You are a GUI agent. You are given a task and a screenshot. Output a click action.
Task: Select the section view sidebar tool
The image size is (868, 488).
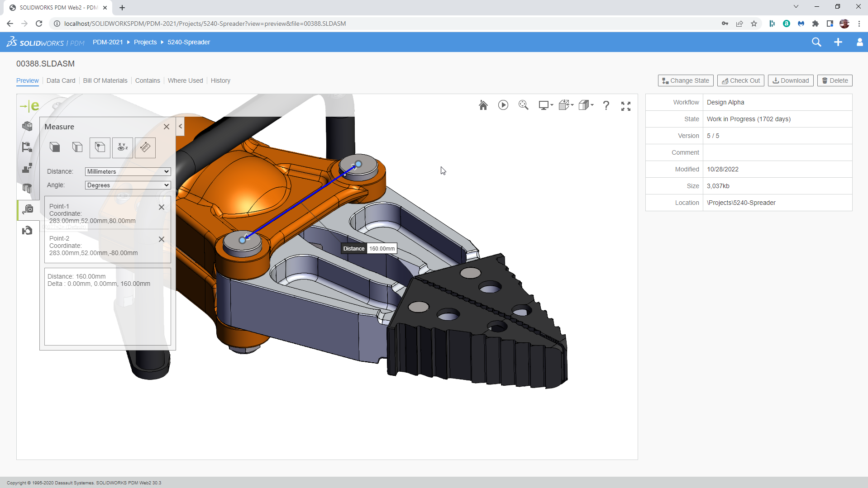click(x=27, y=188)
